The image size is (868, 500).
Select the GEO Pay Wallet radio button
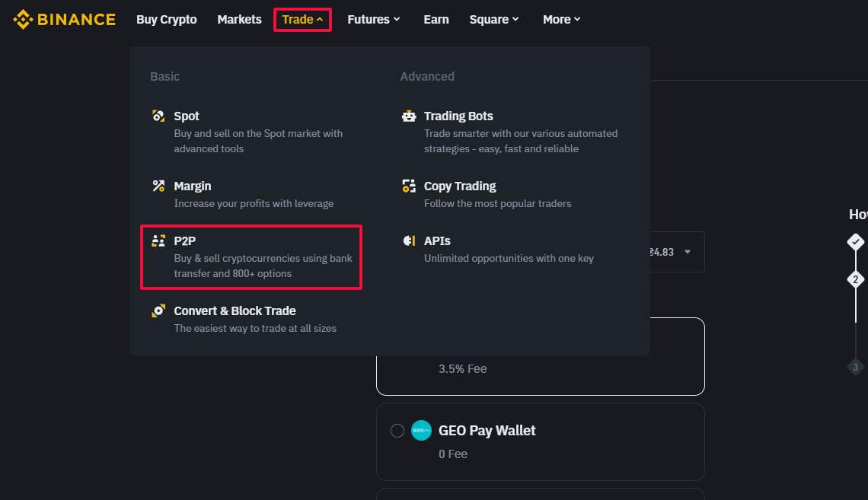click(x=397, y=430)
